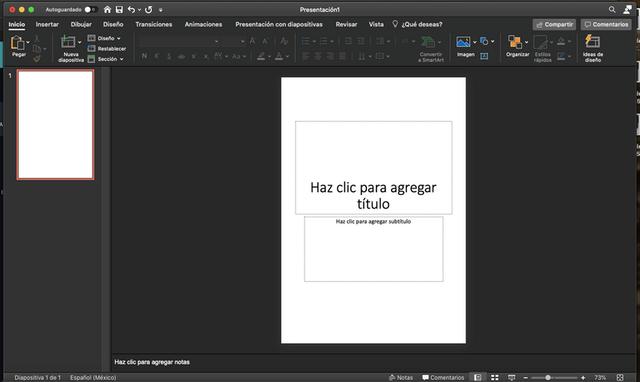640x382 pixels.
Task: Toggle Notas pane in status bar
Action: click(x=401, y=378)
